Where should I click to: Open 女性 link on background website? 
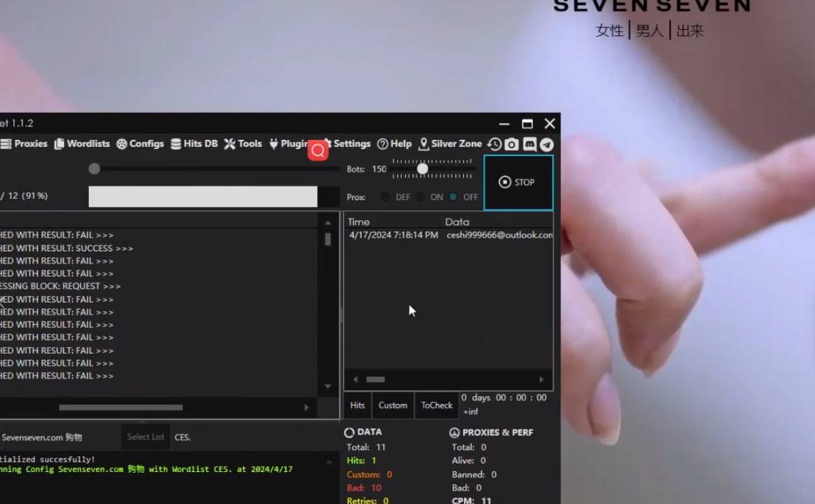click(x=610, y=31)
